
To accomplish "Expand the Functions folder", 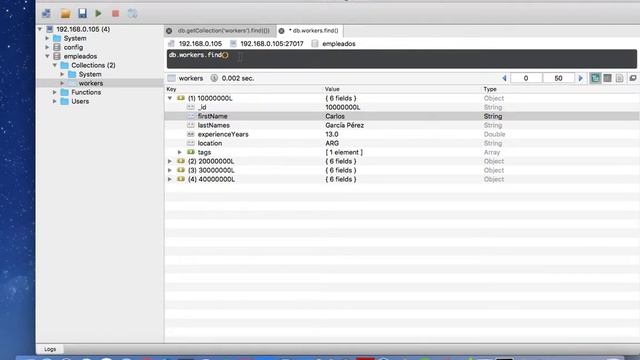I will (x=55, y=92).
